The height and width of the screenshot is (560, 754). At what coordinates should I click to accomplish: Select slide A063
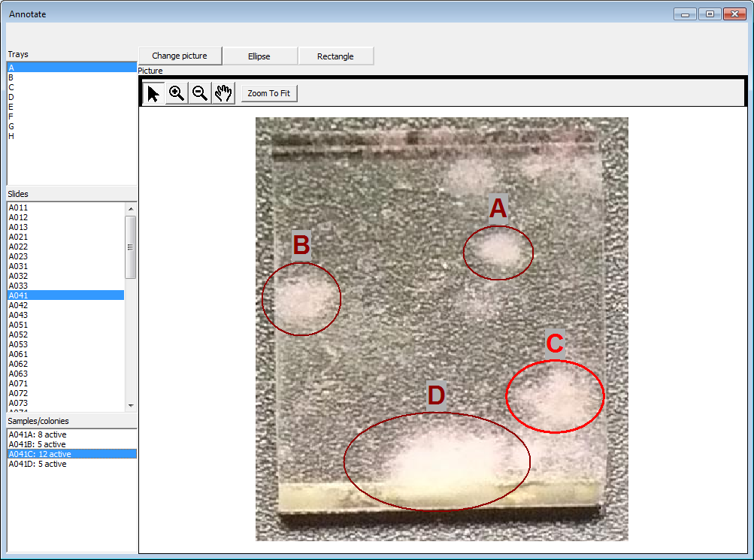66,374
